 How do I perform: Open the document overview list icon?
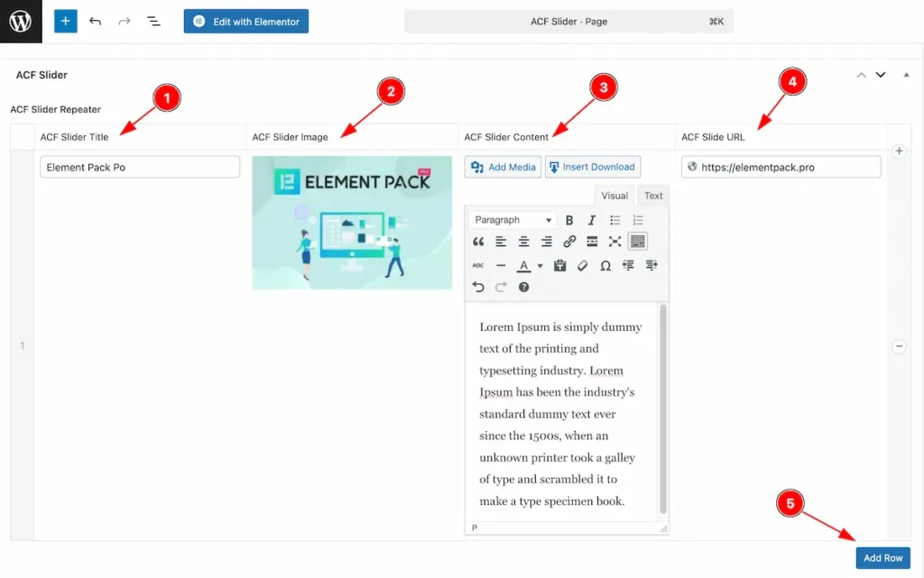coord(153,21)
